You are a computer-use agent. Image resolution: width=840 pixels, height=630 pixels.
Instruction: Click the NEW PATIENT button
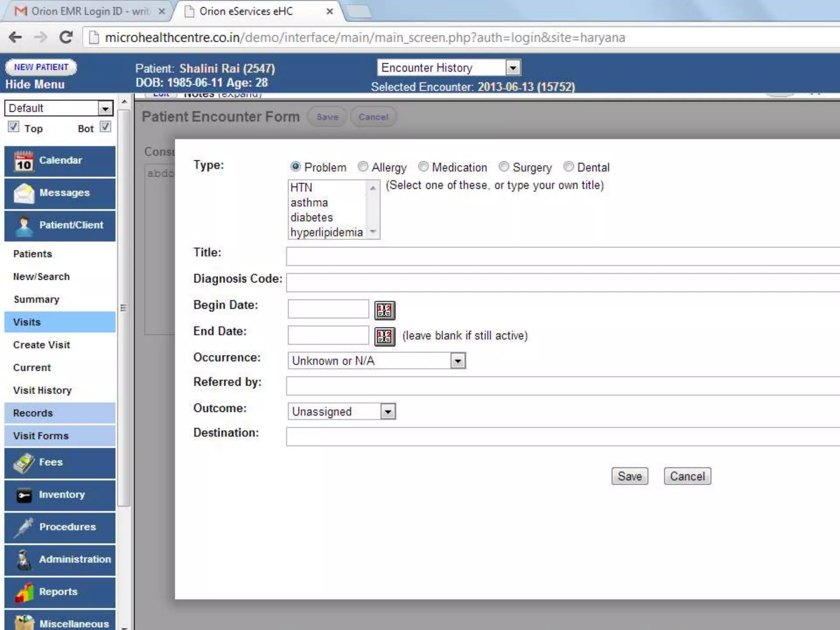pos(41,67)
